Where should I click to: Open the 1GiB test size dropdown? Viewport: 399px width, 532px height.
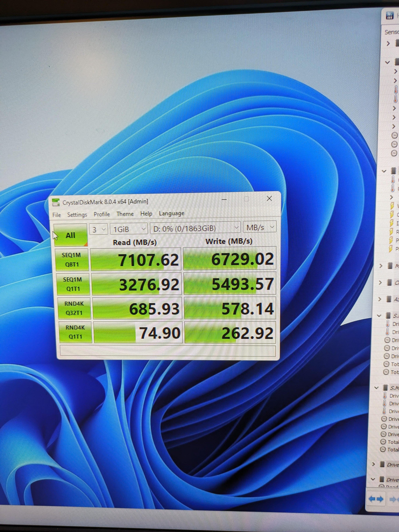coord(129,229)
